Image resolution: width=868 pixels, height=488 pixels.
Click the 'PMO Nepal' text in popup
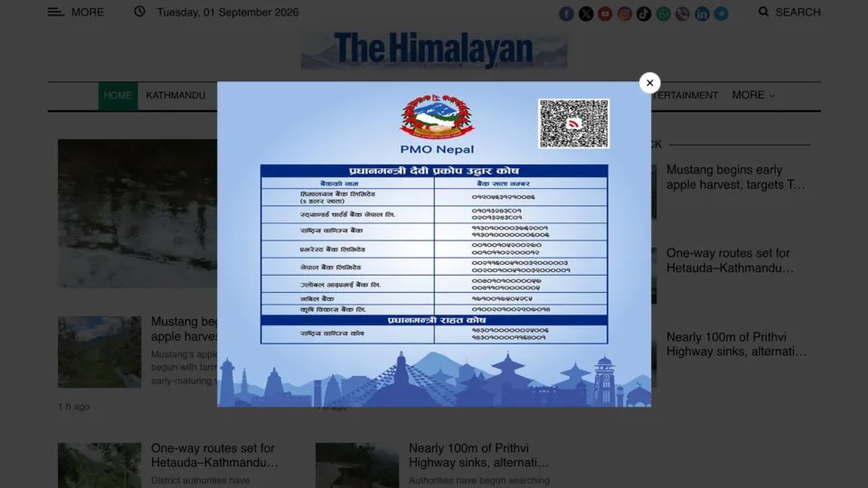437,149
